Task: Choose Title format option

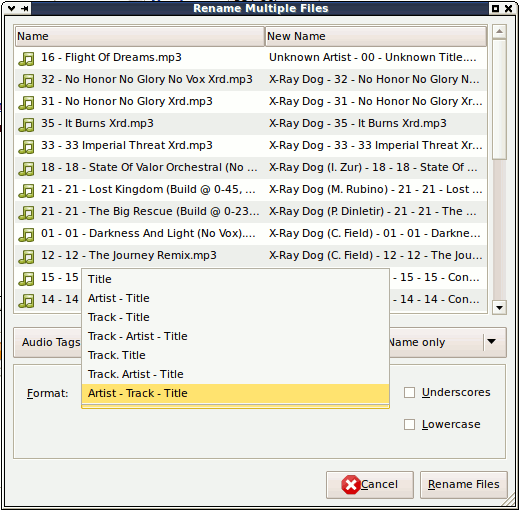Action: coord(235,279)
